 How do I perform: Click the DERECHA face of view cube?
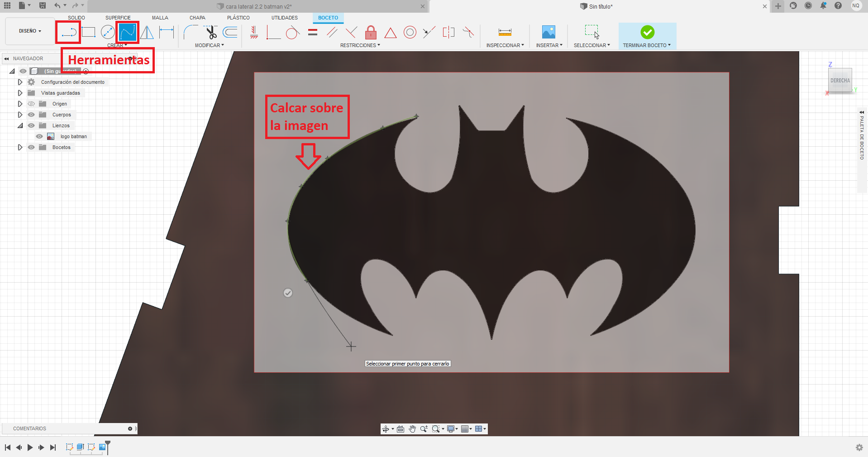click(840, 81)
